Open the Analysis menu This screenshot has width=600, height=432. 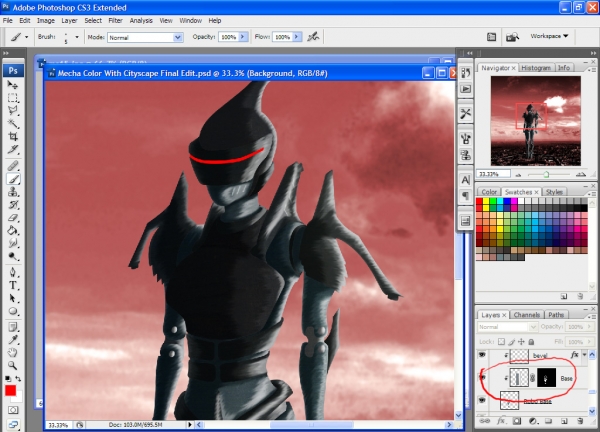point(141,21)
